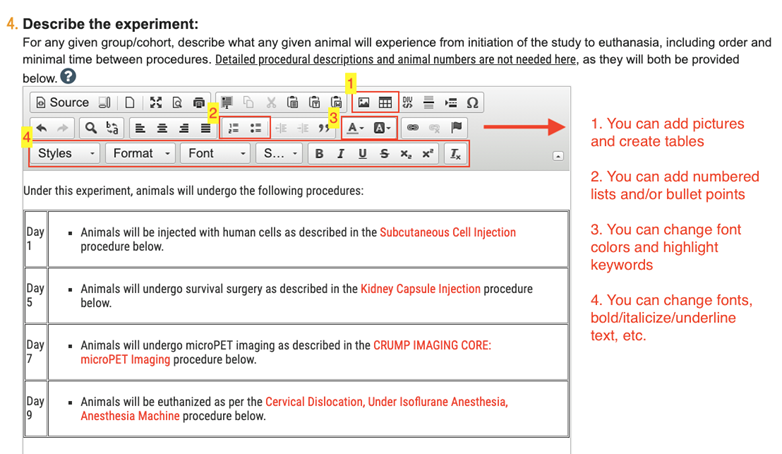Create a New Page with the blank-page icon
Image resolution: width=782 pixels, height=454 pixels.
tap(130, 102)
